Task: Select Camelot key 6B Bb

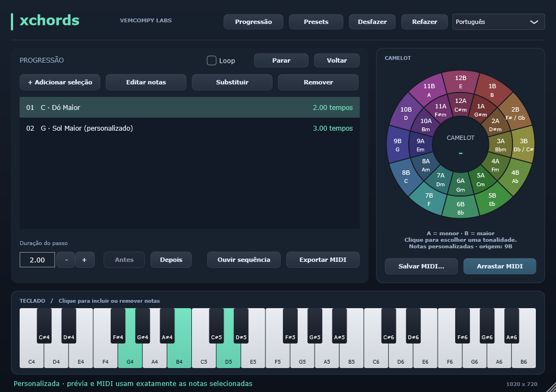Action: coord(461,208)
